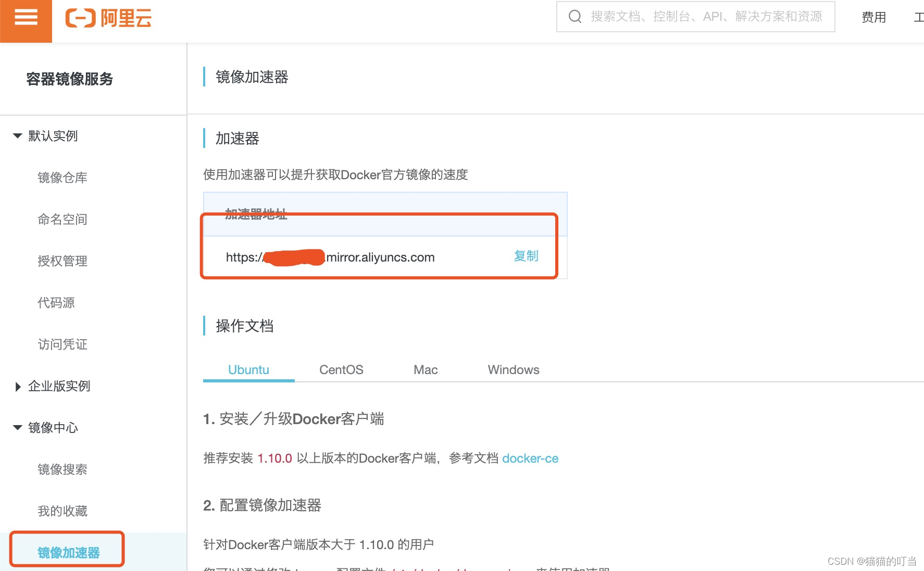The image size is (924, 571).
Task: Copy the accelerator address with 复制
Action: pyautogui.click(x=525, y=256)
